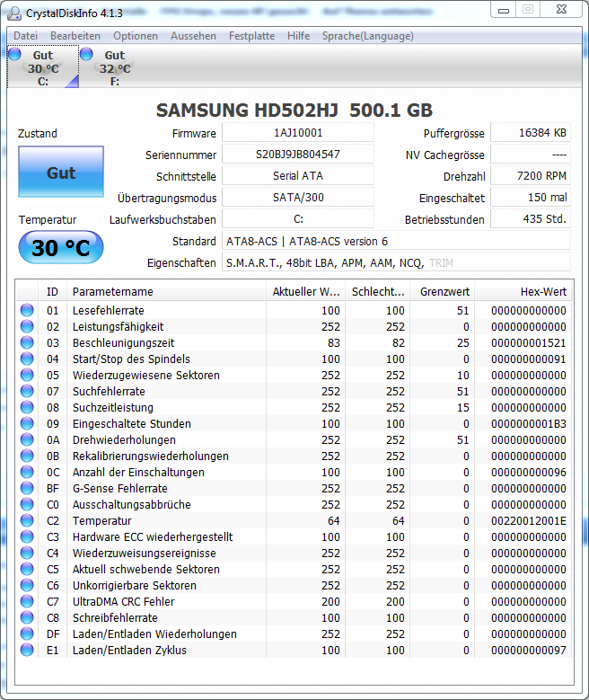Click the status orb of Wiederzugewiesene Sektoren

[x=27, y=375]
